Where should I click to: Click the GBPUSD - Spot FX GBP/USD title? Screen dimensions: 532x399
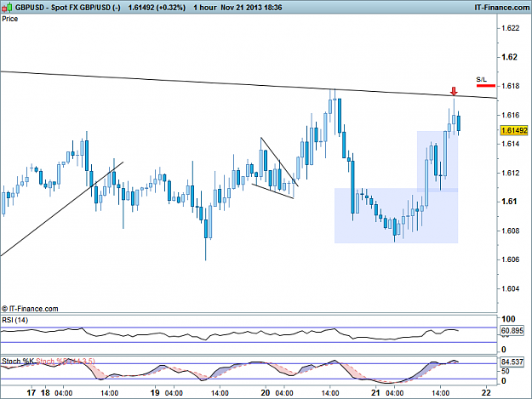[67, 8]
